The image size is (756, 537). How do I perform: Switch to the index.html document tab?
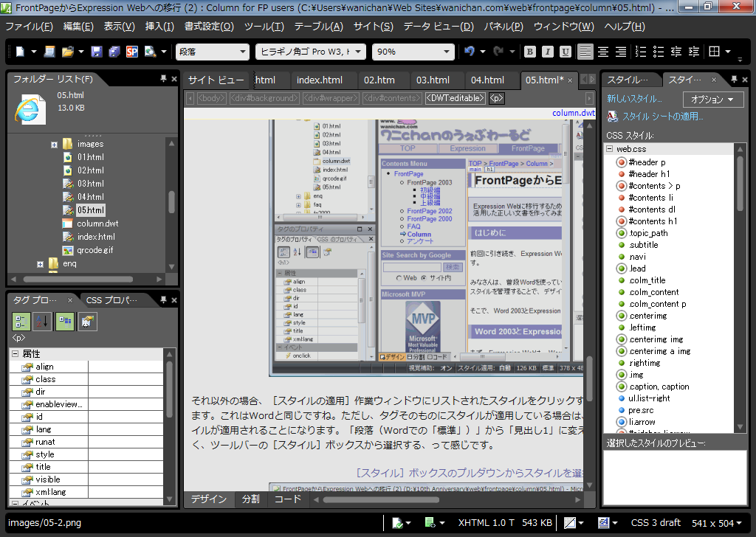coord(319,80)
